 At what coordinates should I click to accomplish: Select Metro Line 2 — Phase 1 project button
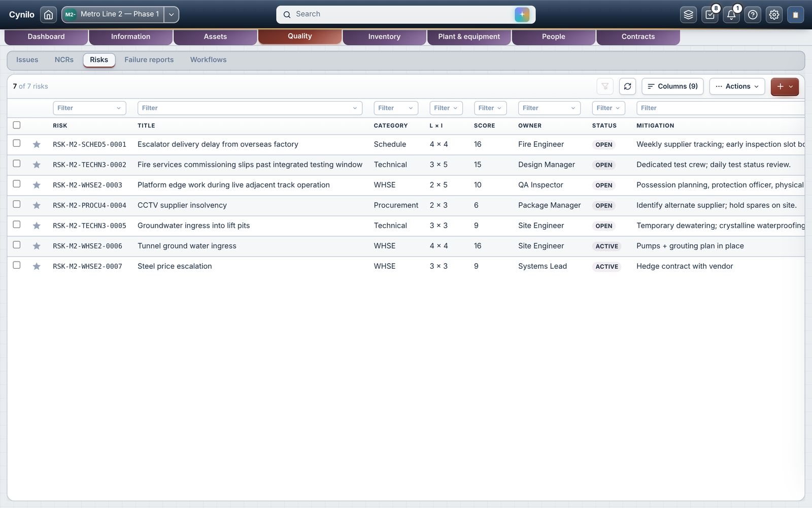coord(113,15)
